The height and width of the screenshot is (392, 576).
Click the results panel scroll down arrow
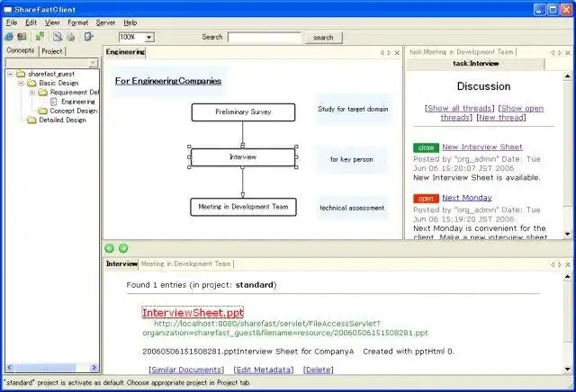pos(568,369)
